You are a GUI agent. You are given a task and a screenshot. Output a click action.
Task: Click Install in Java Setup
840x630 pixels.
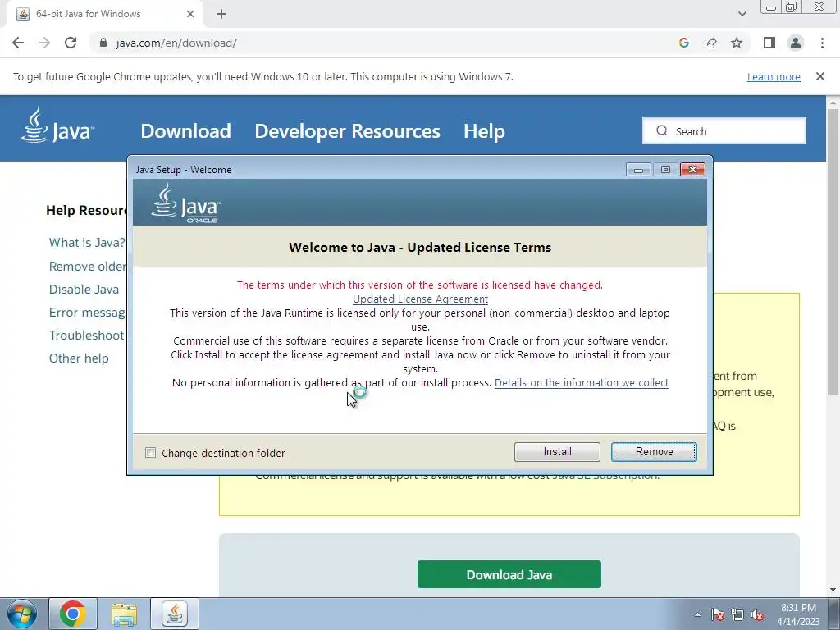pos(557,452)
